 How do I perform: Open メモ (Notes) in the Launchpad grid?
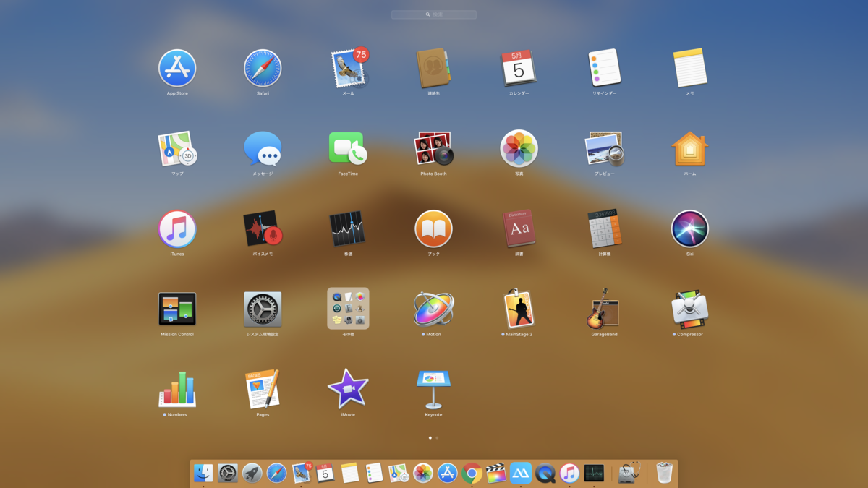pyautogui.click(x=690, y=68)
